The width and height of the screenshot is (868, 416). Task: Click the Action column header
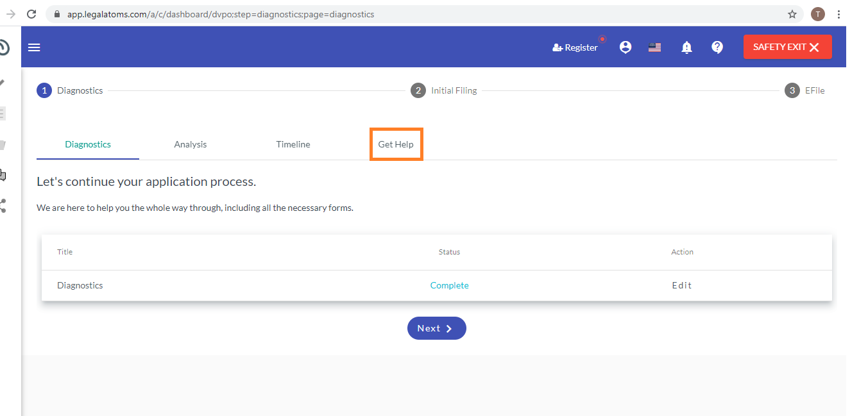click(x=682, y=252)
